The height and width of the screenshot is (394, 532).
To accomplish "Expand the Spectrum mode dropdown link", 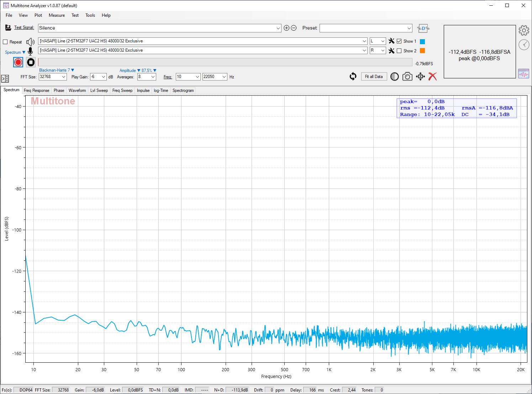I will pos(15,52).
